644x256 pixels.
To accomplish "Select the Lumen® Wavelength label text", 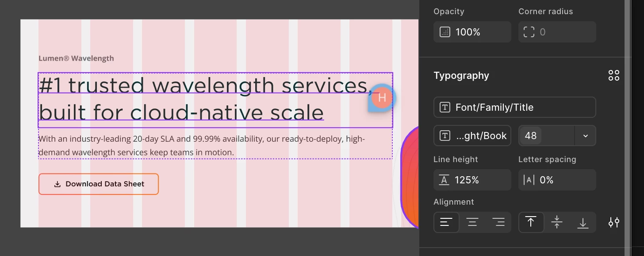I will pos(76,58).
